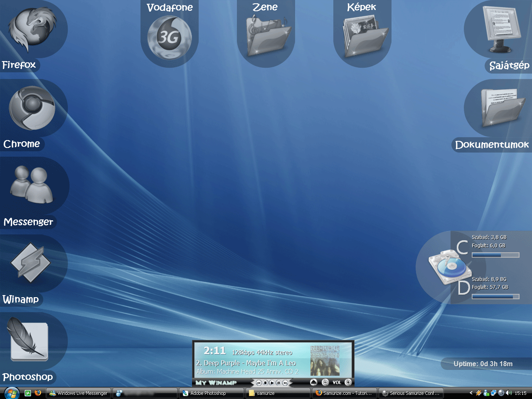Viewport: 532px width, 399px height.
Task: Click the D drive usage bar
Action: click(496, 297)
